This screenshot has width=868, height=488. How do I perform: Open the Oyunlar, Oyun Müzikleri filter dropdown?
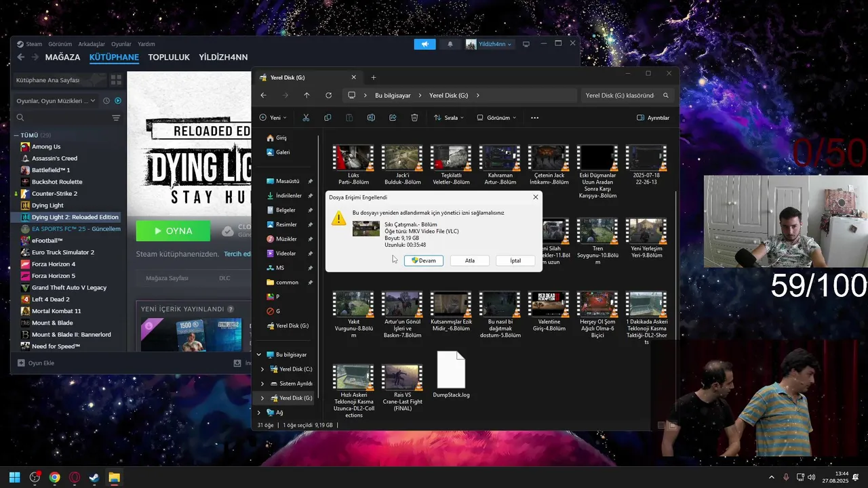point(57,101)
